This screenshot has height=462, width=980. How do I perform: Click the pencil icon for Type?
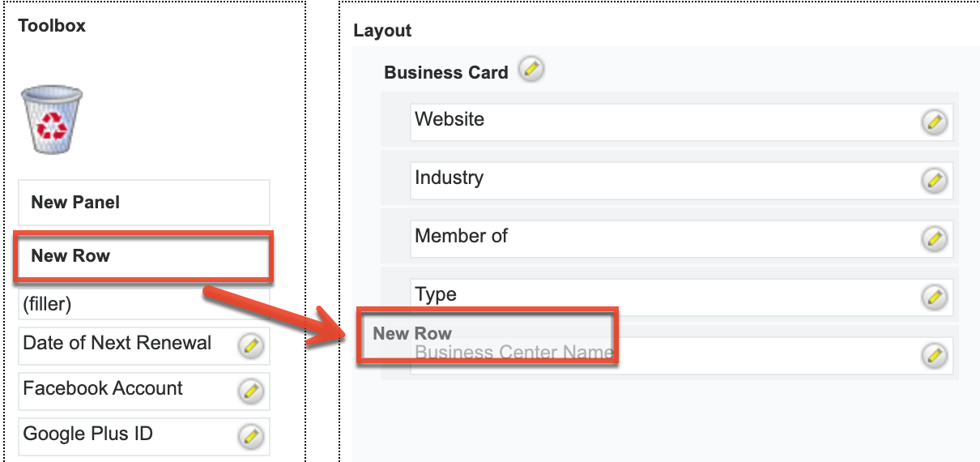(x=934, y=297)
